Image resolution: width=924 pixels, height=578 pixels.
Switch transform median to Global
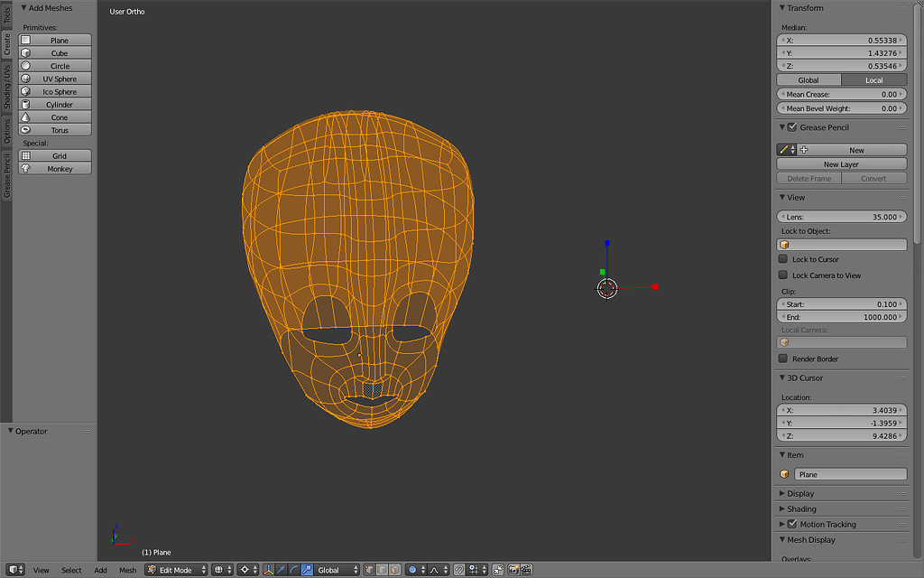tap(808, 80)
